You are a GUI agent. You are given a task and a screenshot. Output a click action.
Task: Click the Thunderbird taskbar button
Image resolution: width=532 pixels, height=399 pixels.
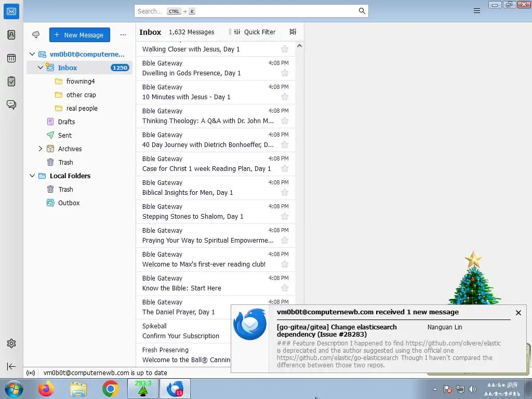click(175, 389)
